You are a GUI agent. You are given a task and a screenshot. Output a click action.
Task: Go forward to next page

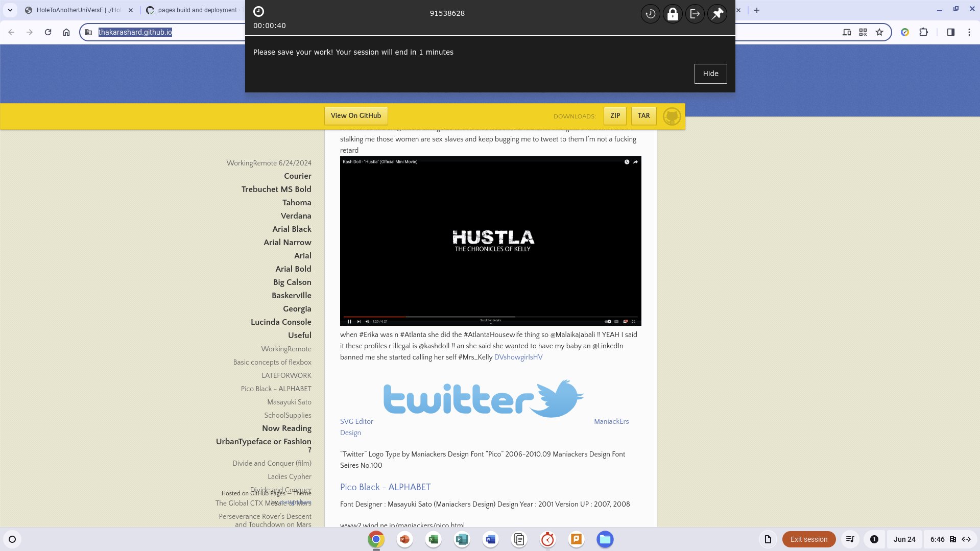tap(30, 32)
